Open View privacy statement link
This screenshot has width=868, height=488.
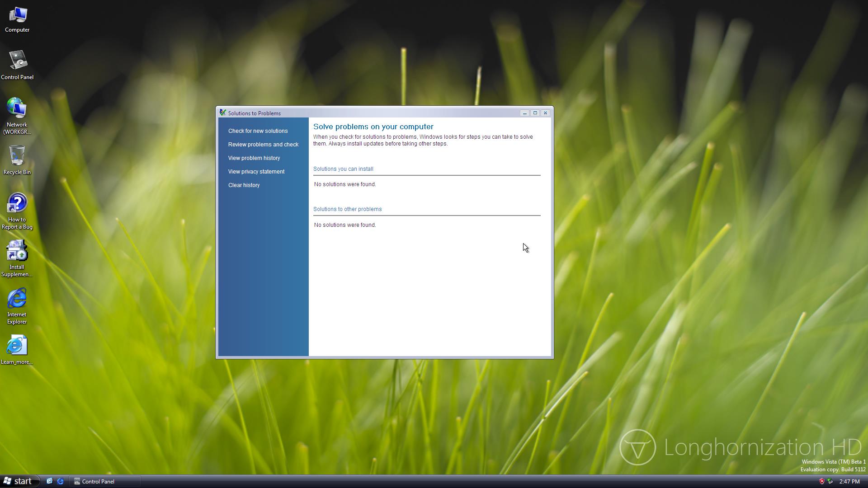256,172
